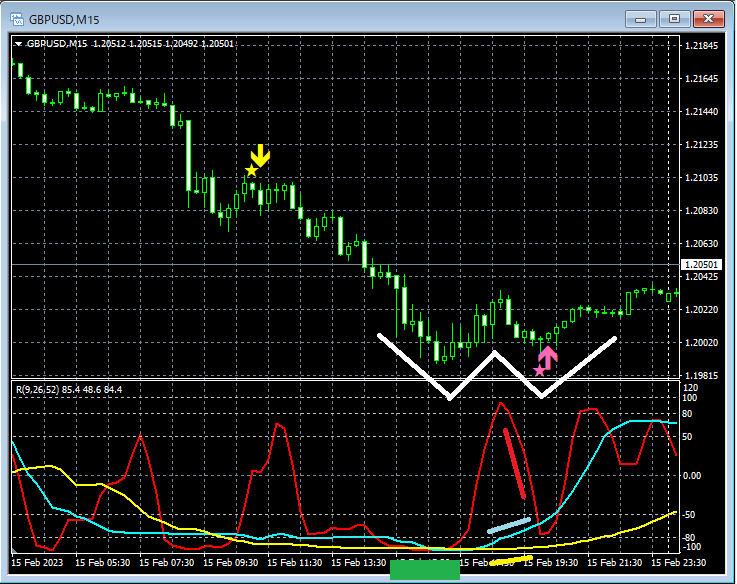Click the current price tag 1.20501

pyautogui.click(x=701, y=265)
